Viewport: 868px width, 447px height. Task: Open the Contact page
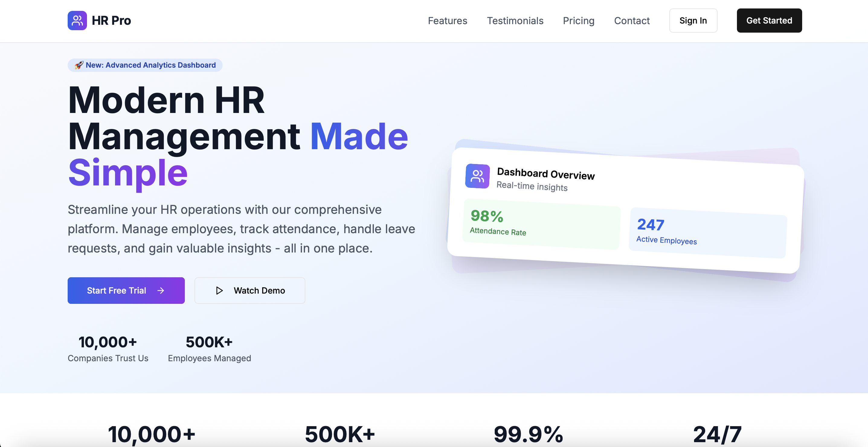[632, 21]
